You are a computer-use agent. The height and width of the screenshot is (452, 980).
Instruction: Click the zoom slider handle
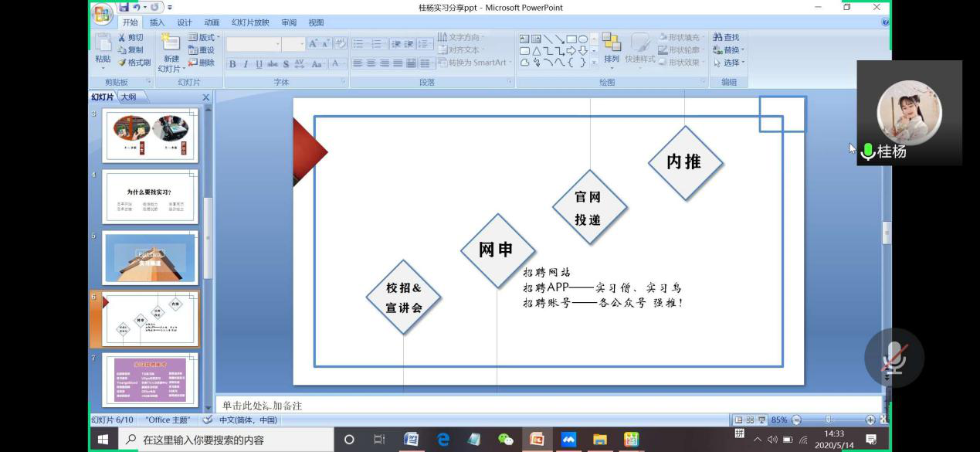[x=828, y=420]
